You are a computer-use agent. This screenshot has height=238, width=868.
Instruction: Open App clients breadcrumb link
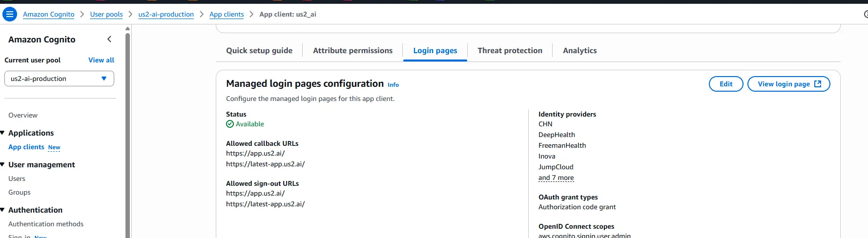tap(227, 14)
